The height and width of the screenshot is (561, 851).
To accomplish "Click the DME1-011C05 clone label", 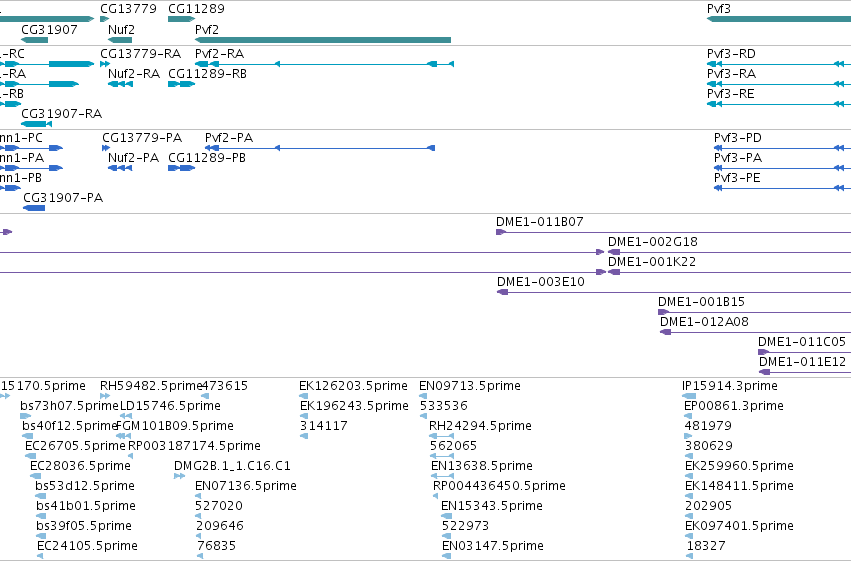I will (x=802, y=342).
